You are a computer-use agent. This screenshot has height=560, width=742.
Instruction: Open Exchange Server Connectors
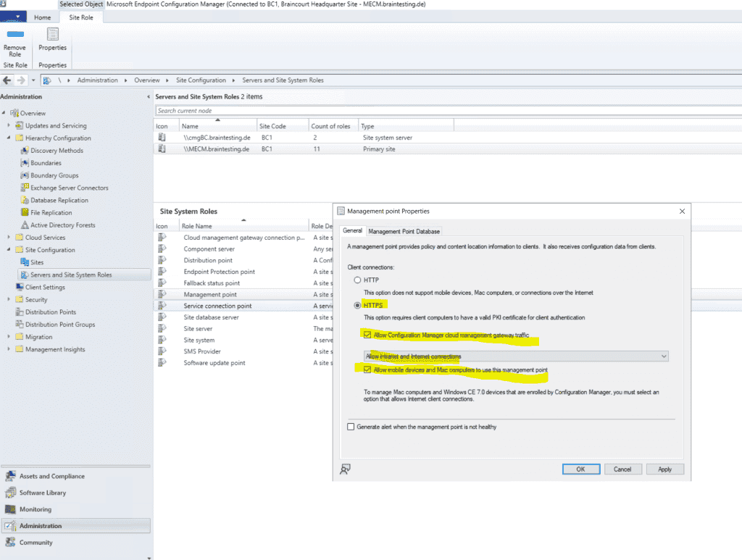(65, 188)
